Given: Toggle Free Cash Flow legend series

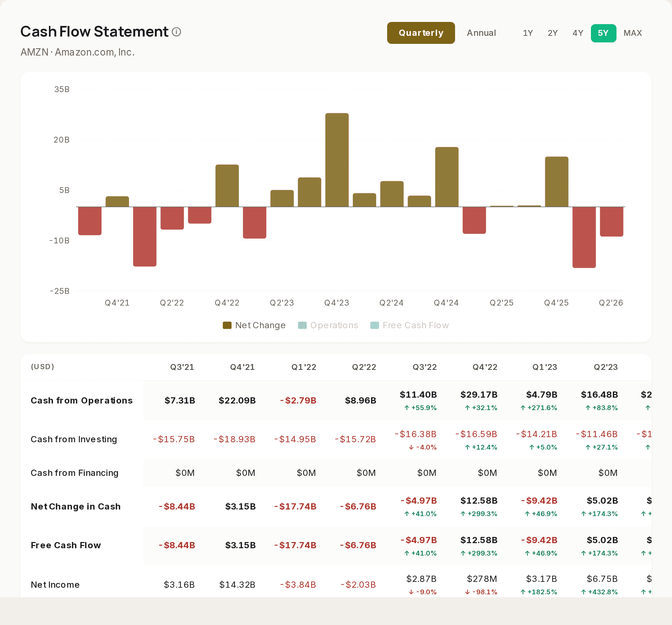Looking at the screenshot, I should pos(409,325).
